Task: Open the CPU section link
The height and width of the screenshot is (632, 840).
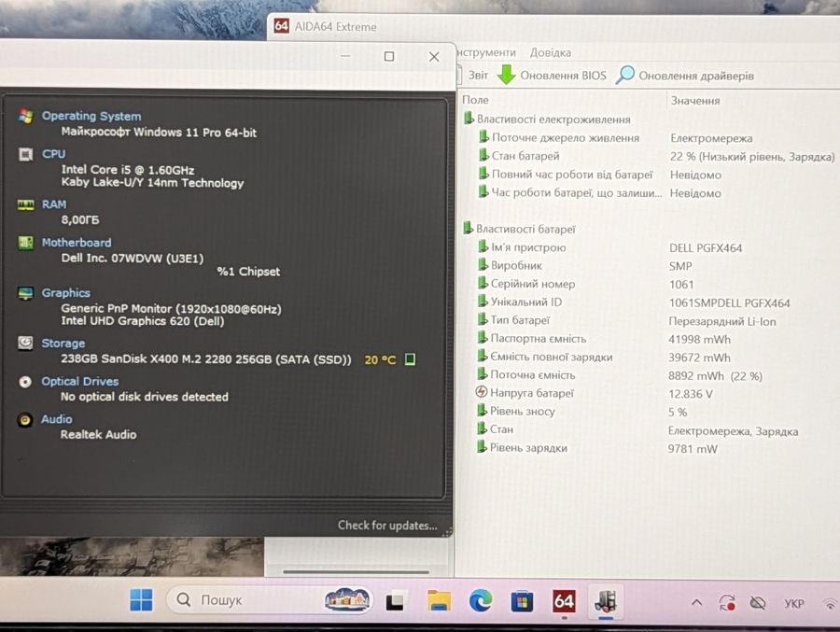Action: [x=53, y=154]
